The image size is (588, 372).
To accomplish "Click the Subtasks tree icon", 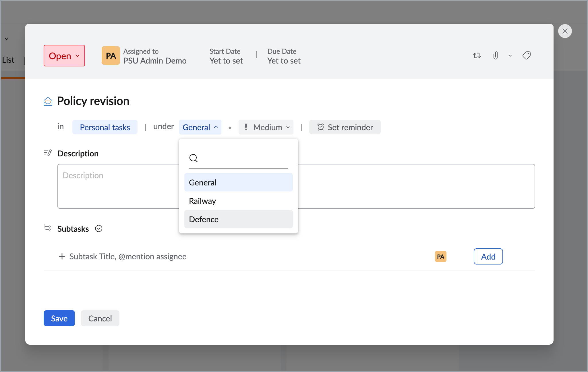I will tap(48, 228).
